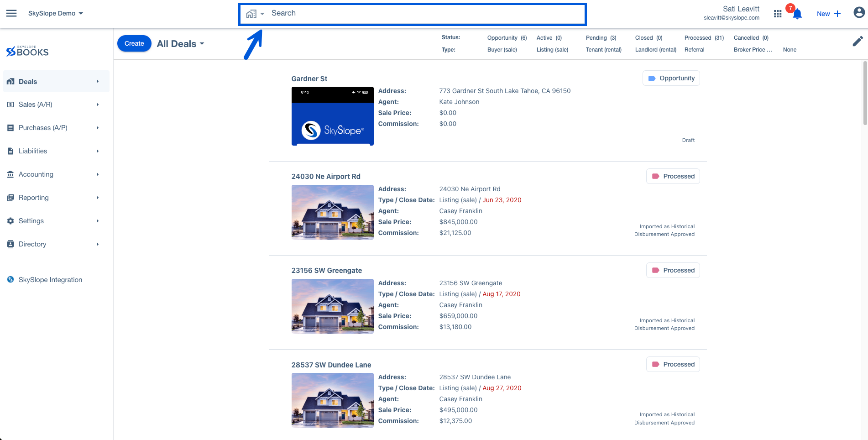Image resolution: width=868 pixels, height=440 pixels.
Task: Click the Create button
Action: (134, 43)
